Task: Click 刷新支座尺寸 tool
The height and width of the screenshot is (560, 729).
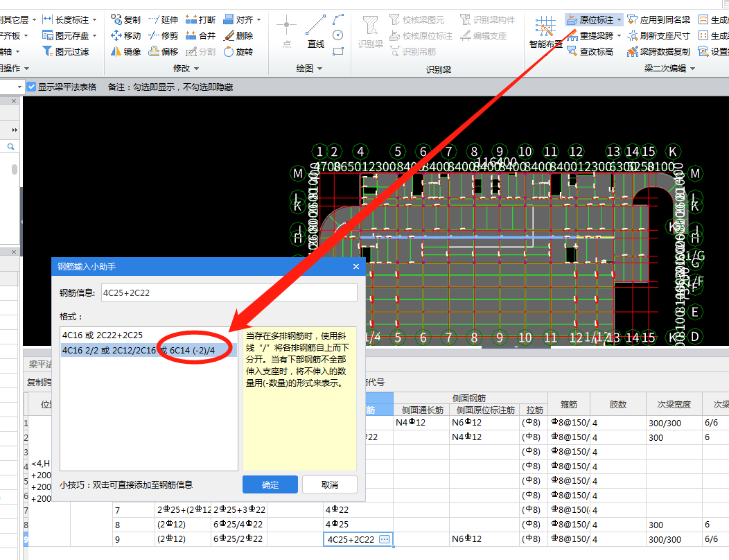Action: 658,35
